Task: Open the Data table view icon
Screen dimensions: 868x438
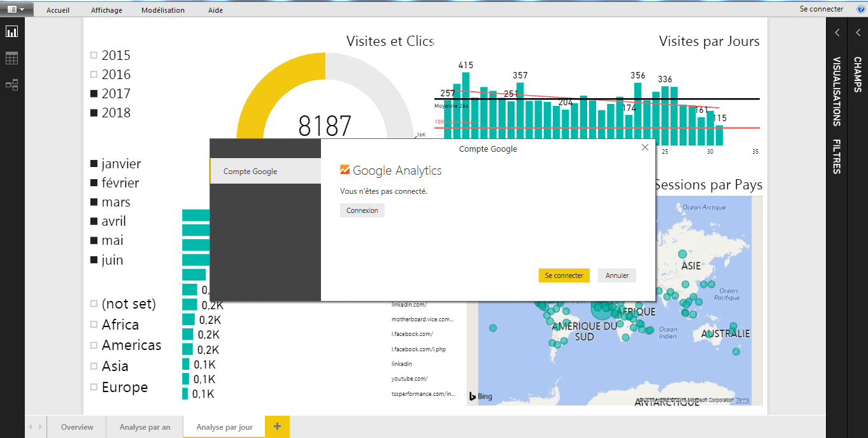Action: point(11,59)
